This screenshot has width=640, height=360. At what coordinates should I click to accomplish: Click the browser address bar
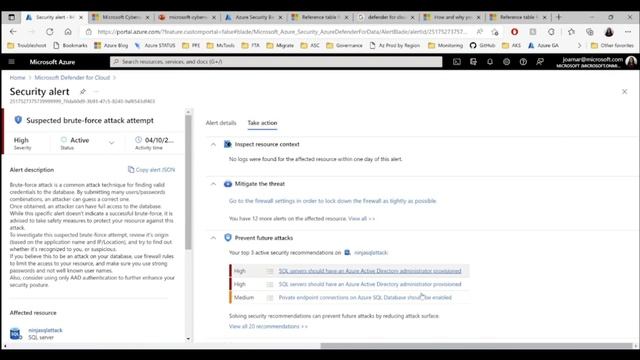click(x=282, y=31)
